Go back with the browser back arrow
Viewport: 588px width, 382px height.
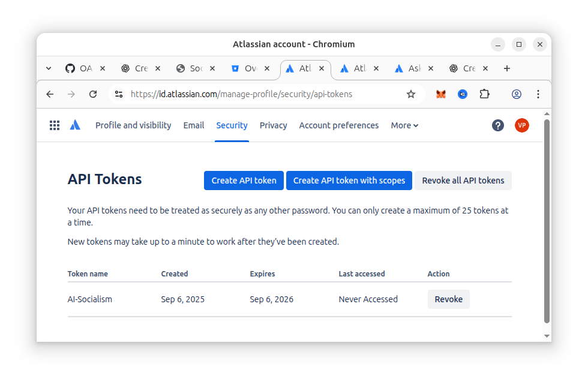[x=50, y=94]
